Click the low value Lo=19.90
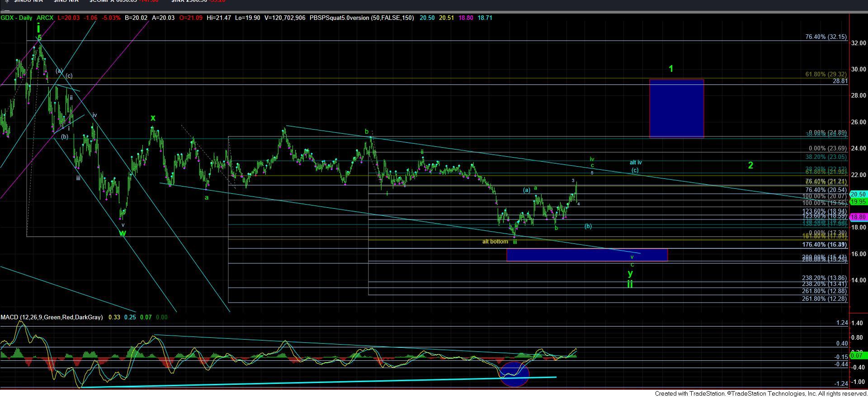The width and height of the screenshot is (868, 397). point(247,18)
